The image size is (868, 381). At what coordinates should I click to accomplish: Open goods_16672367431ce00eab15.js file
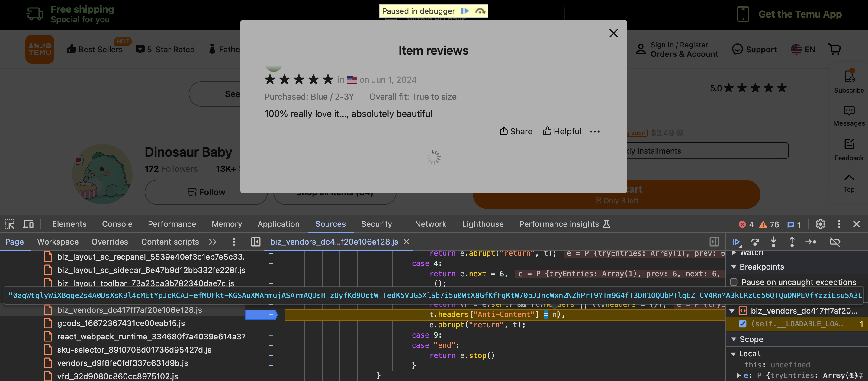click(x=121, y=323)
